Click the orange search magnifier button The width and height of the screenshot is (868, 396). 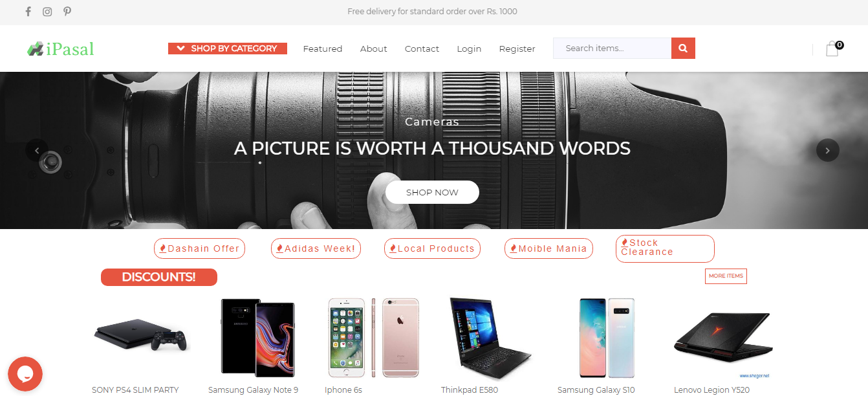[683, 49]
